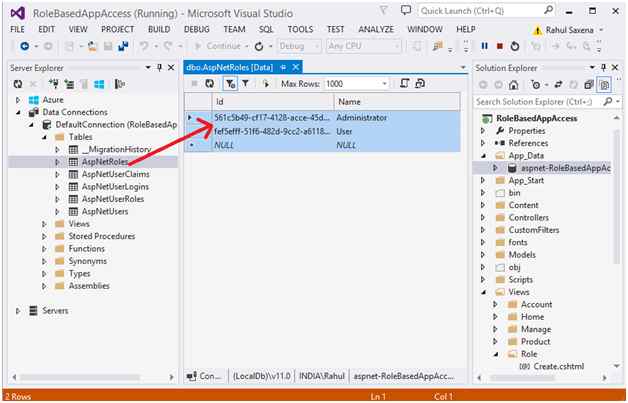Pause debugging with the Break All icon

(485, 46)
